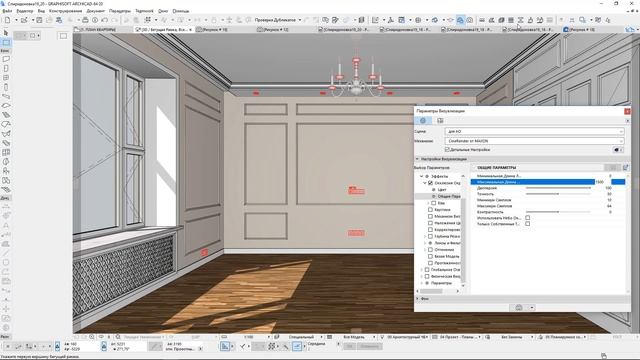Select the Slab tool in the toolbox

(6, 106)
